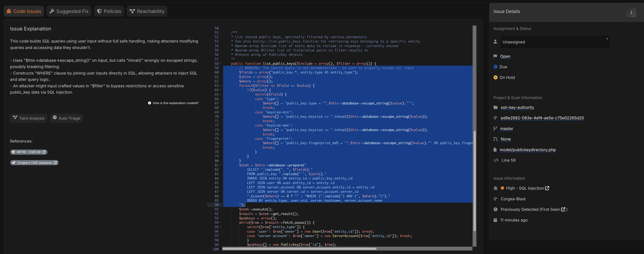This screenshot has height=254, width=644.
Task: Open the master branch link
Action: click(x=507, y=129)
